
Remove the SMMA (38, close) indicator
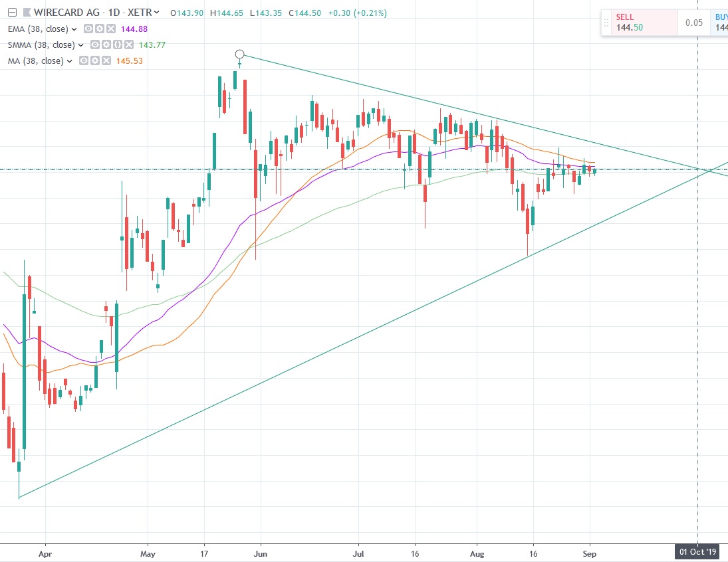point(129,44)
